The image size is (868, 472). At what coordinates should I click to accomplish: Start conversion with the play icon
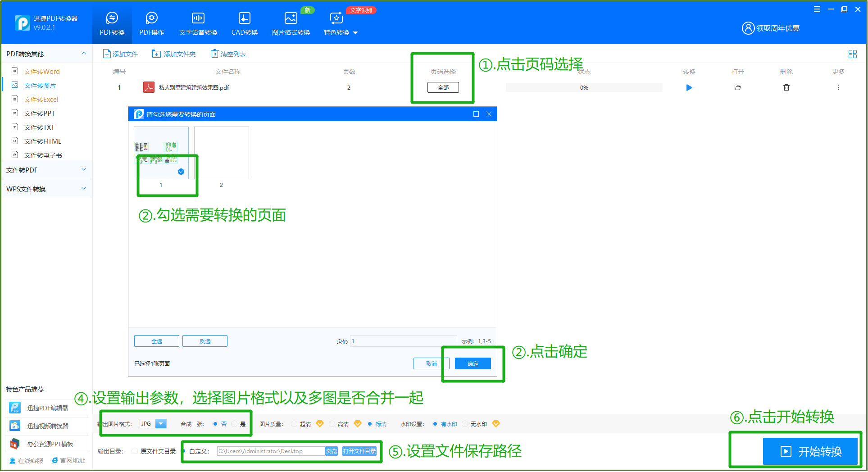tap(689, 87)
